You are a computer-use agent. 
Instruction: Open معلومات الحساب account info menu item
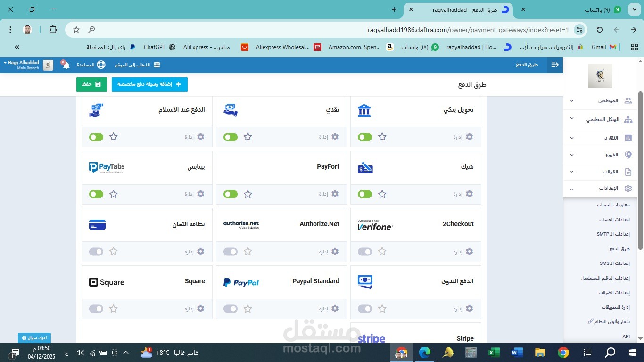pos(613,205)
